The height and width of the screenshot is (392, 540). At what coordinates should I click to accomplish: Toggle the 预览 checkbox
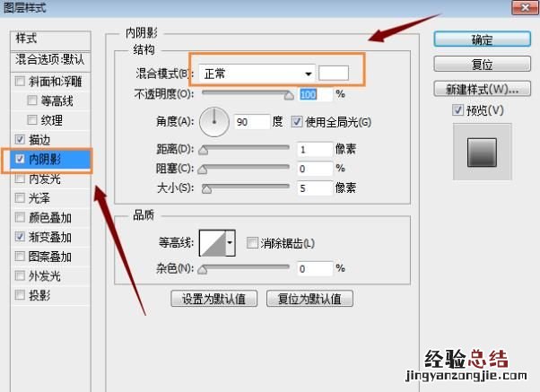coord(457,110)
